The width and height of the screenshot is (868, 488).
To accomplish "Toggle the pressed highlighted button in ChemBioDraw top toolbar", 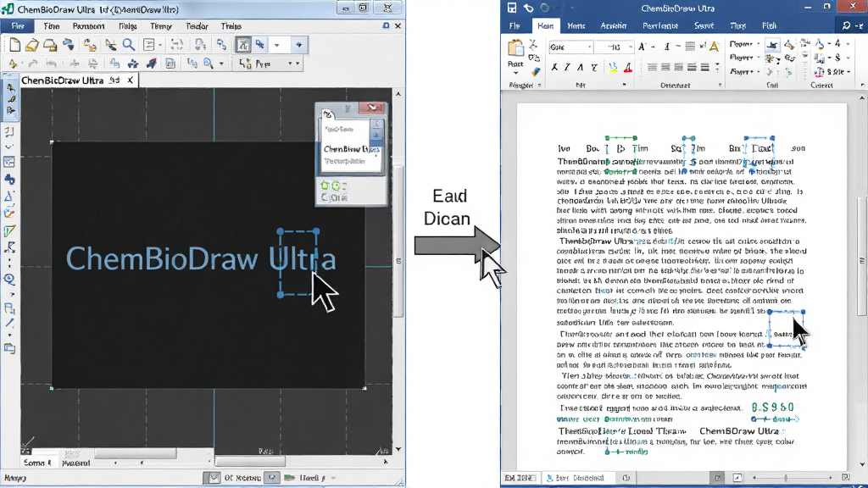I will (242, 45).
